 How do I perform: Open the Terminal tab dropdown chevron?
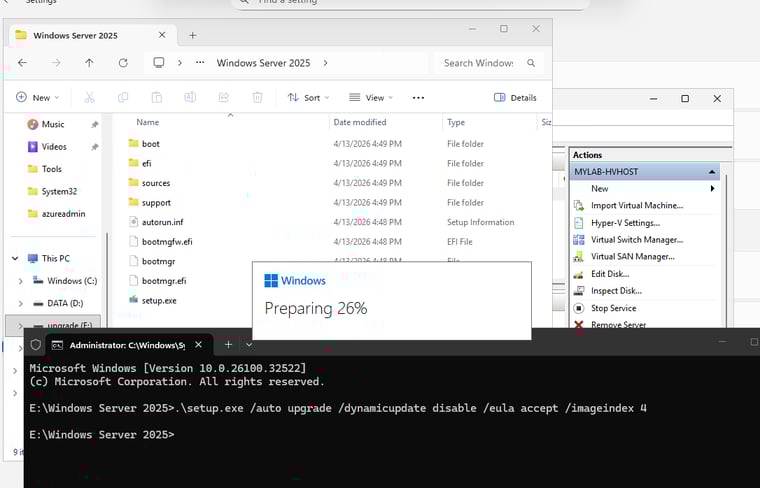[x=249, y=345]
